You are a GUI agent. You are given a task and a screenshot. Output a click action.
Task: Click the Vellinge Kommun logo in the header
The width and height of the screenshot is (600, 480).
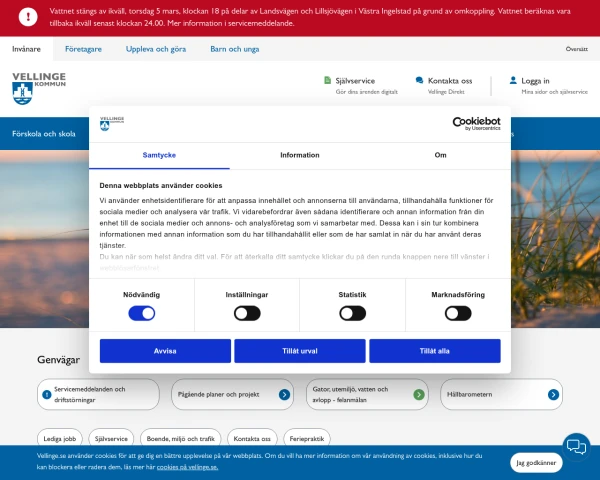click(x=39, y=88)
